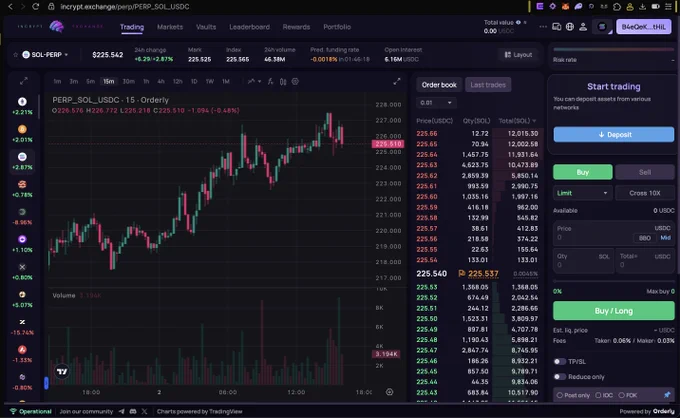Select the 1D chart timeframe
The height and width of the screenshot is (418, 680).
194,82
